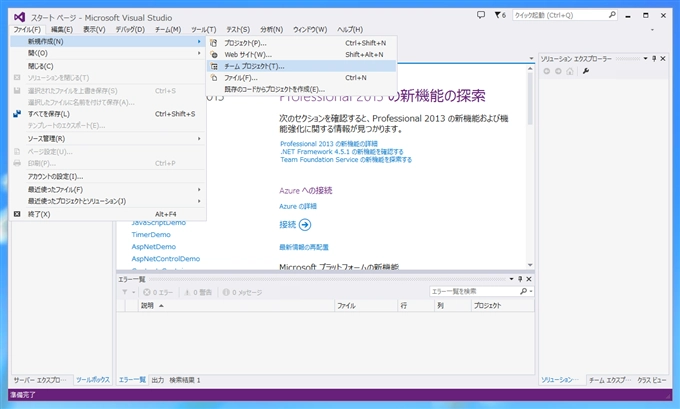Click the error list filter funnel icon
The width and height of the screenshot is (680, 409).
point(125,292)
